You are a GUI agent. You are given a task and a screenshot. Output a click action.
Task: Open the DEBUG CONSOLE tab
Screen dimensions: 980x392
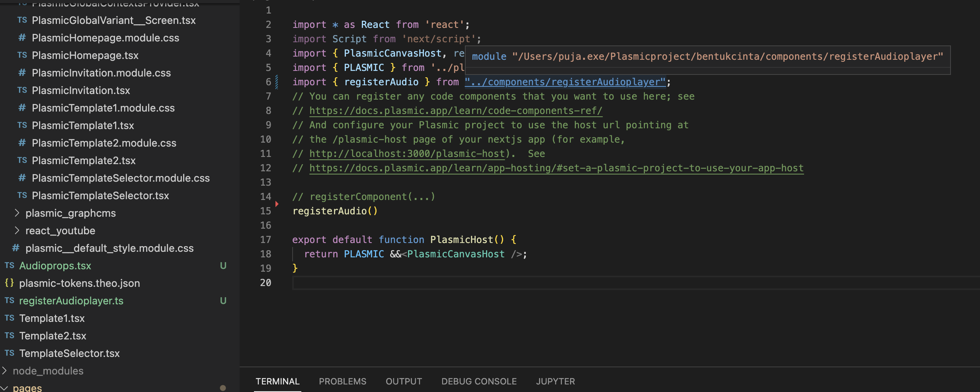coord(478,381)
